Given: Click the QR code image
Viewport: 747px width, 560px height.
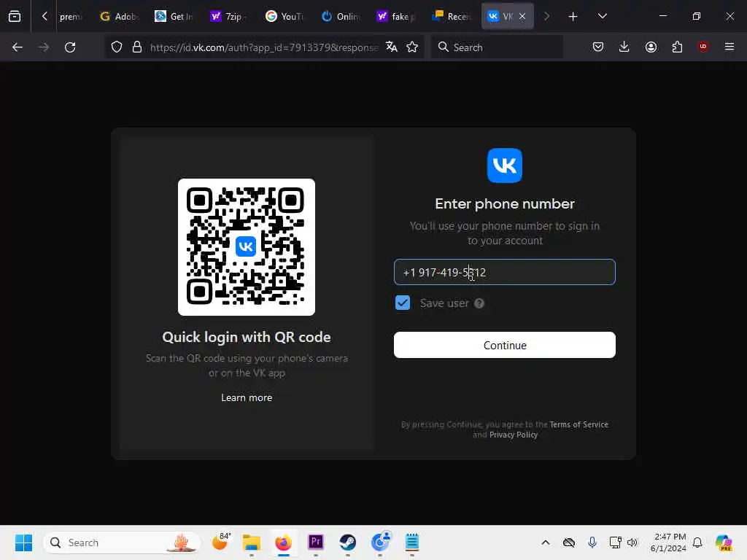Looking at the screenshot, I should [x=247, y=246].
